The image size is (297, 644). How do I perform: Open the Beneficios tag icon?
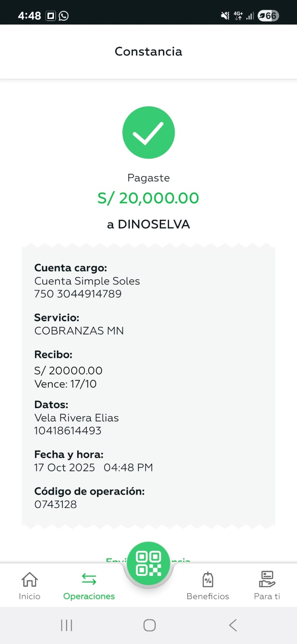pyautogui.click(x=208, y=580)
